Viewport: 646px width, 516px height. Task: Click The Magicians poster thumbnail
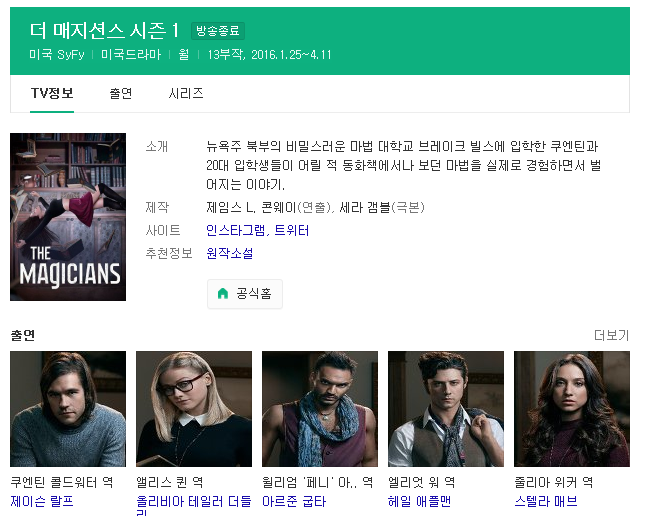[x=68, y=217]
